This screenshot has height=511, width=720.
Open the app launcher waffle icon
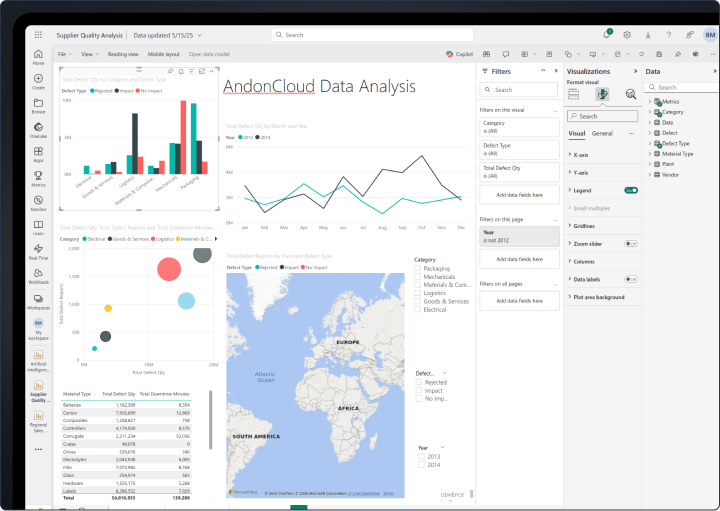pyautogui.click(x=38, y=35)
